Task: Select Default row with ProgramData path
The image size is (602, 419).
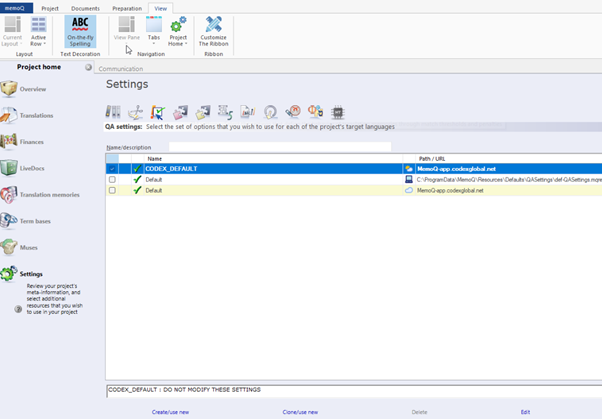Action: point(354,179)
